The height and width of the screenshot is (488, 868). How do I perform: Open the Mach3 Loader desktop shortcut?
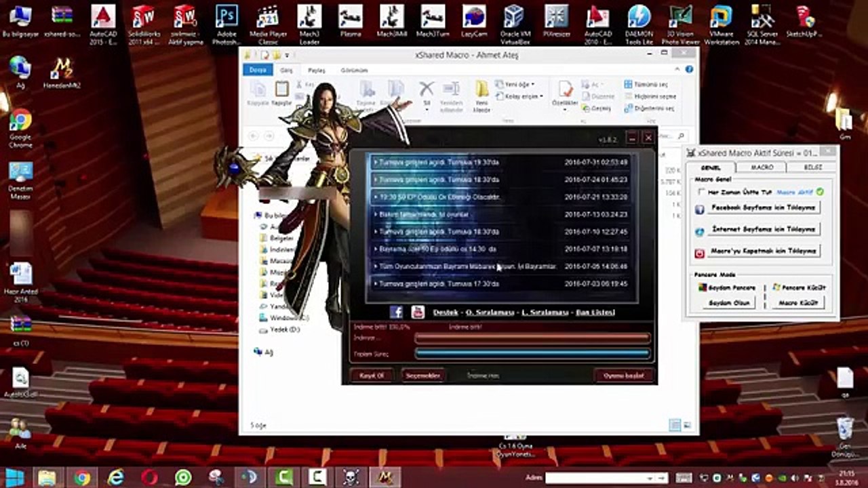click(x=309, y=16)
